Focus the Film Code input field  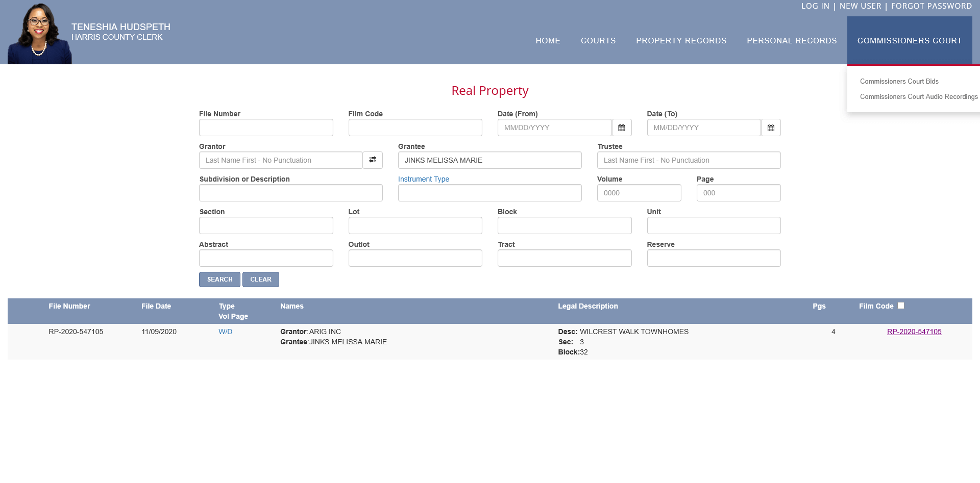(415, 128)
